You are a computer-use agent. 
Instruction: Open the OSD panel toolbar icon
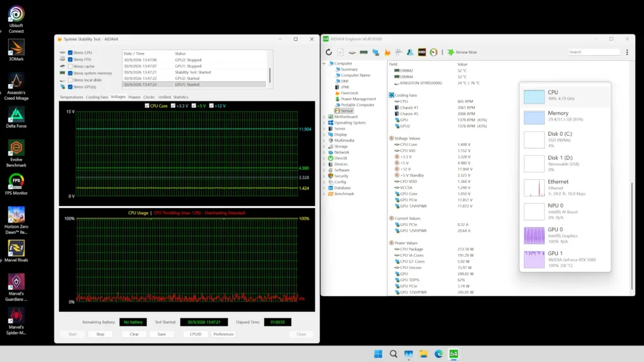(x=422, y=52)
